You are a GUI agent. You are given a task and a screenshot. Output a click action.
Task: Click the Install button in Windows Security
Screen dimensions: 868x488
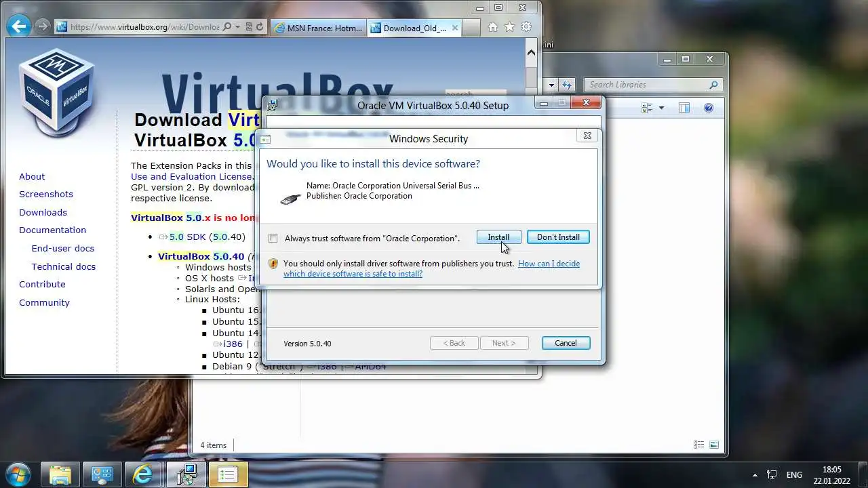tap(498, 237)
